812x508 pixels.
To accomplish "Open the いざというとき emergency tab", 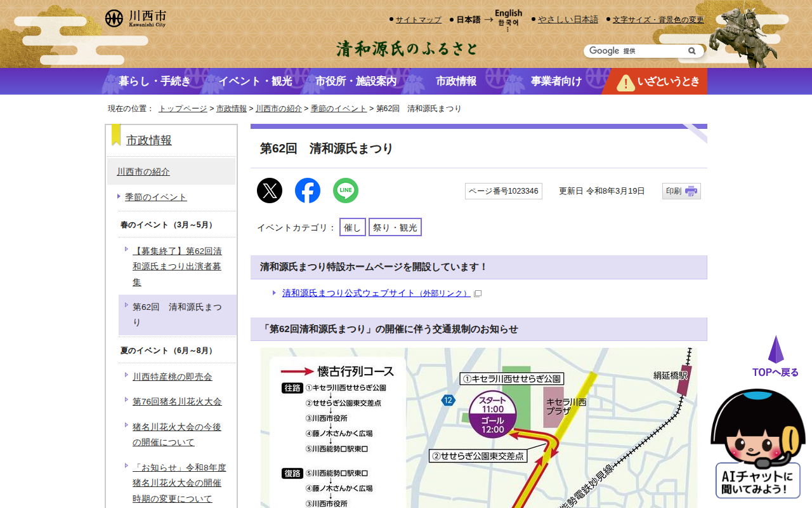I will (x=655, y=81).
